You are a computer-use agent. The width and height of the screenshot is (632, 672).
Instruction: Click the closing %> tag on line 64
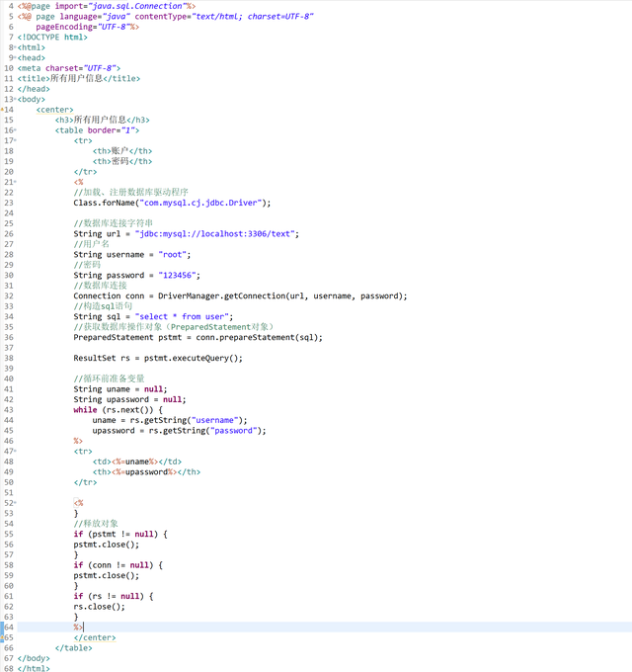[78, 628]
